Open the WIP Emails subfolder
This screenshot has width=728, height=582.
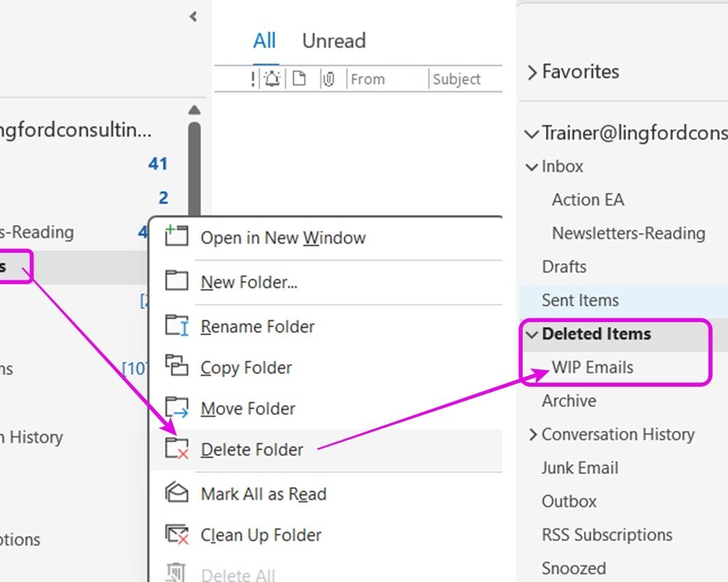coord(593,367)
